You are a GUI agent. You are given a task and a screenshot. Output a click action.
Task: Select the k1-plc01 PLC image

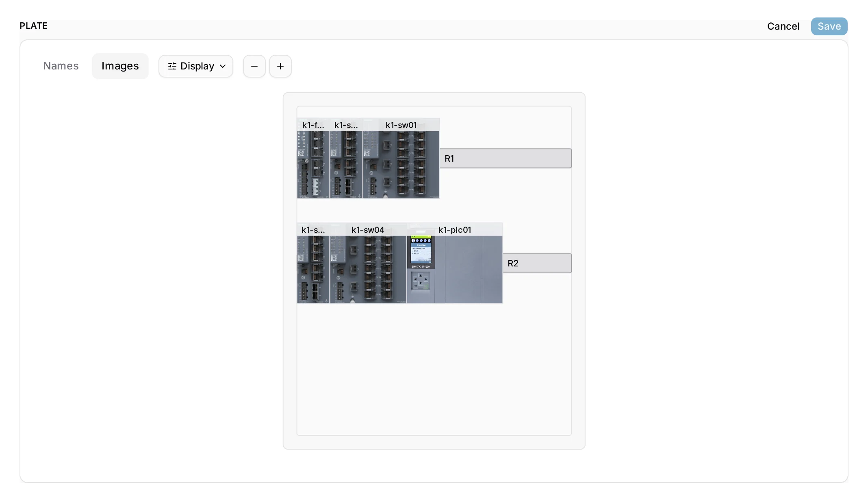click(455, 263)
